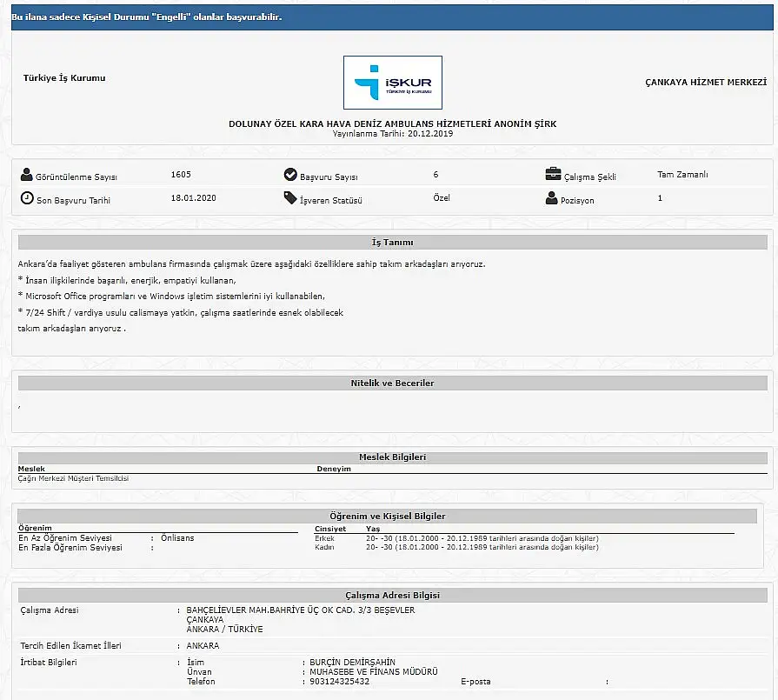Click the İŞKUR logo image
The image size is (778, 700).
pos(392,83)
